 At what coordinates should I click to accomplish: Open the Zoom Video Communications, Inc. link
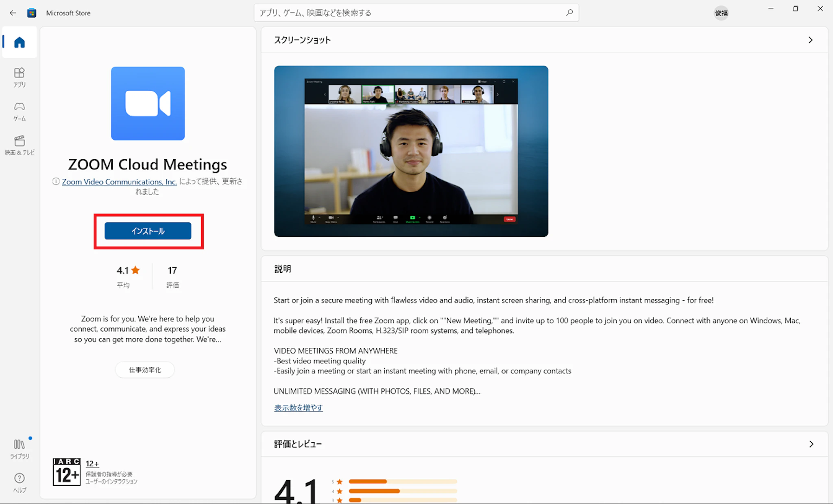[x=119, y=182]
